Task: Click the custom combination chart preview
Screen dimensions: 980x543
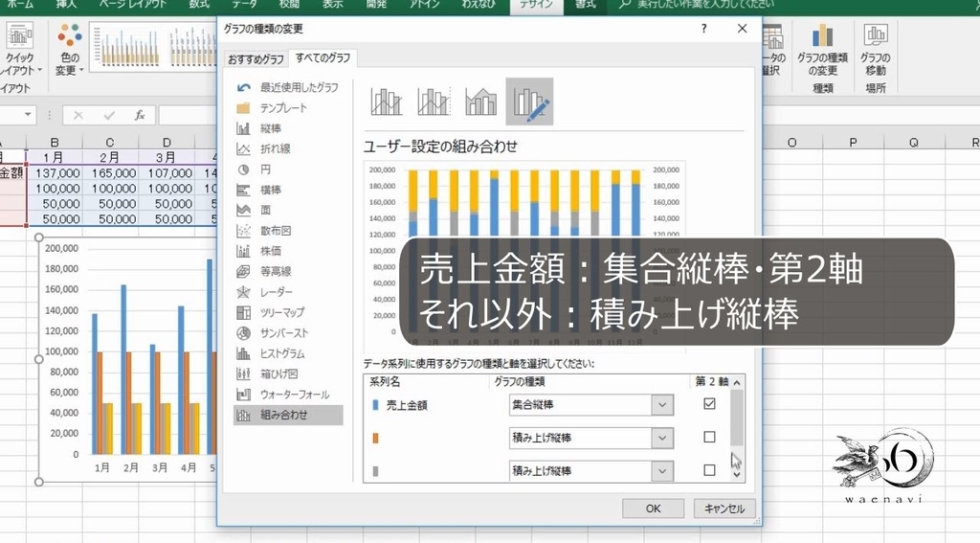Action: point(524,257)
